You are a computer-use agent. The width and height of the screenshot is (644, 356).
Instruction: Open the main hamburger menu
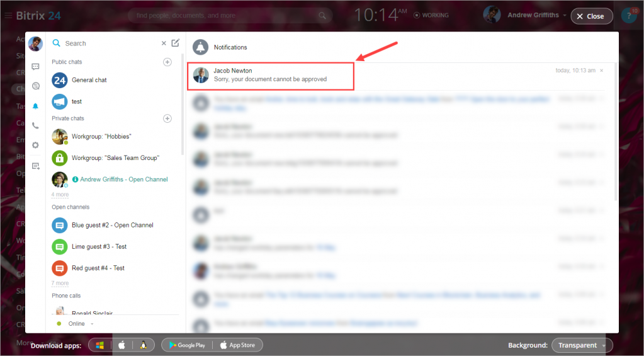tap(8, 16)
